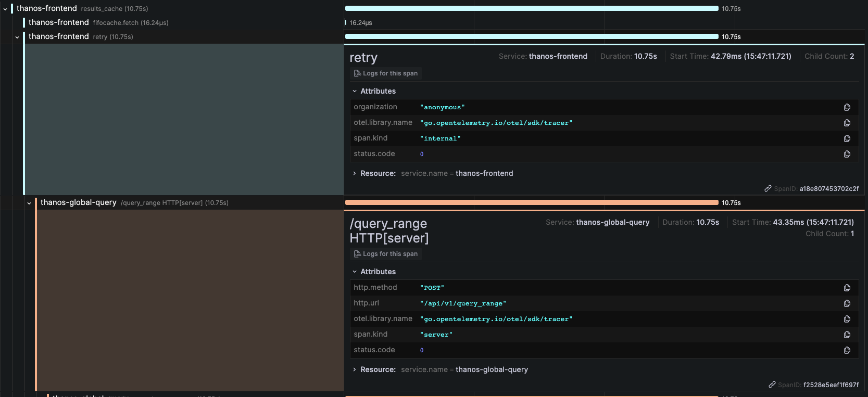Click the "server" span.kind value

pos(436,335)
